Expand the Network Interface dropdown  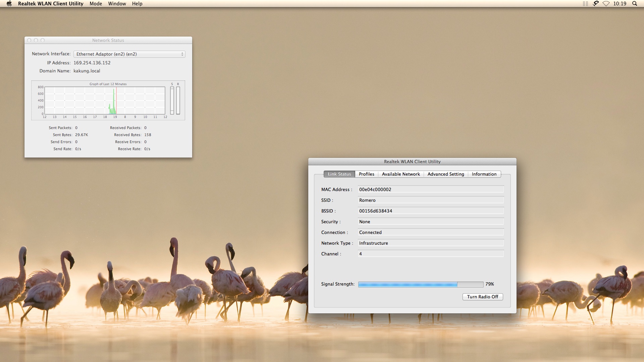tap(129, 54)
